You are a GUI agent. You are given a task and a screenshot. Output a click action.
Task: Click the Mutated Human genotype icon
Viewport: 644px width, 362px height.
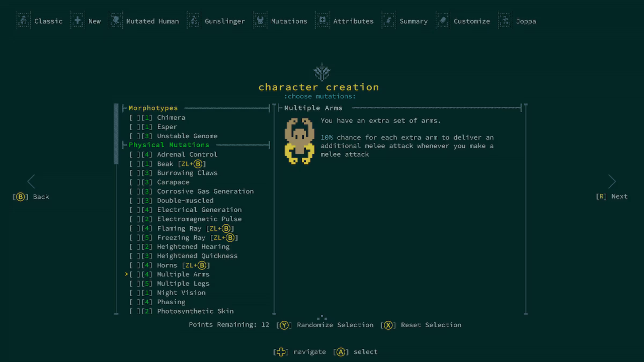[x=116, y=20]
